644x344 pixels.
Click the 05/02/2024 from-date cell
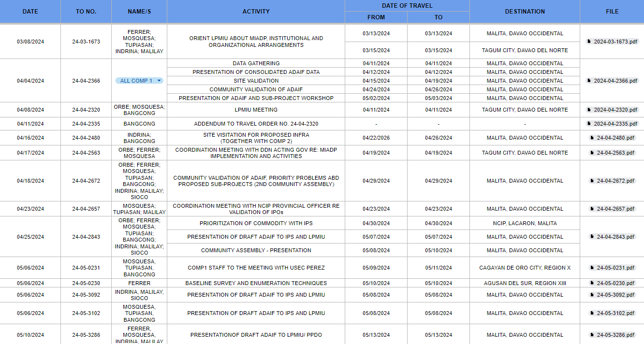click(376, 98)
